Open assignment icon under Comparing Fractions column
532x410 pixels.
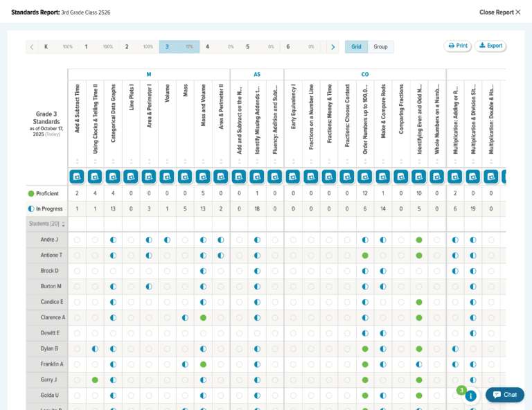click(401, 177)
